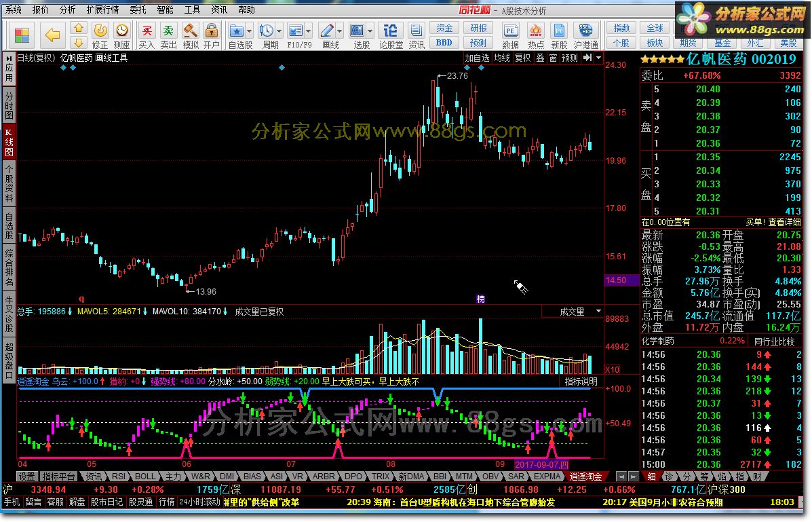
Task: Expand the F10/F9 dropdown arrow
Action: 308,31
